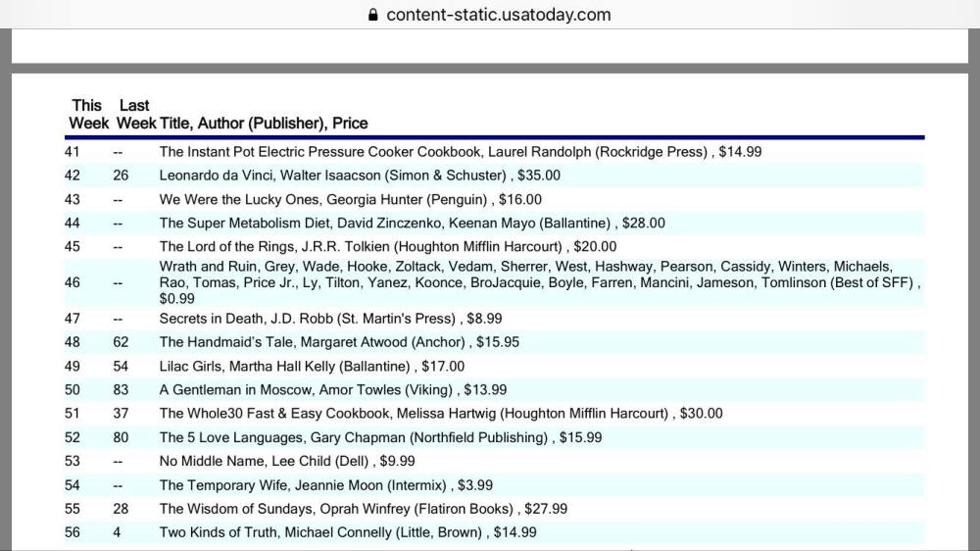Click A Gentleman in Moscow entry
The image size is (980, 551).
333,389
